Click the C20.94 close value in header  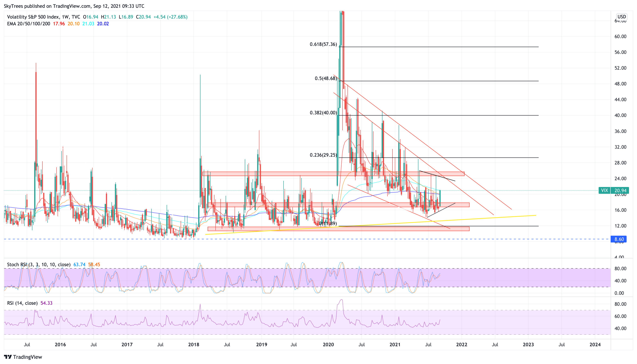click(143, 17)
